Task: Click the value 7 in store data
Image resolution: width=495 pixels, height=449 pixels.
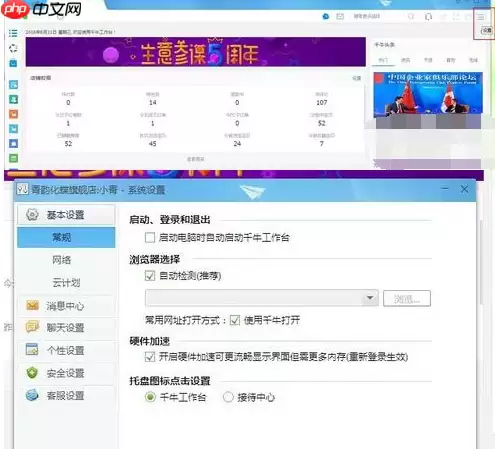Action: (x=322, y=144)
